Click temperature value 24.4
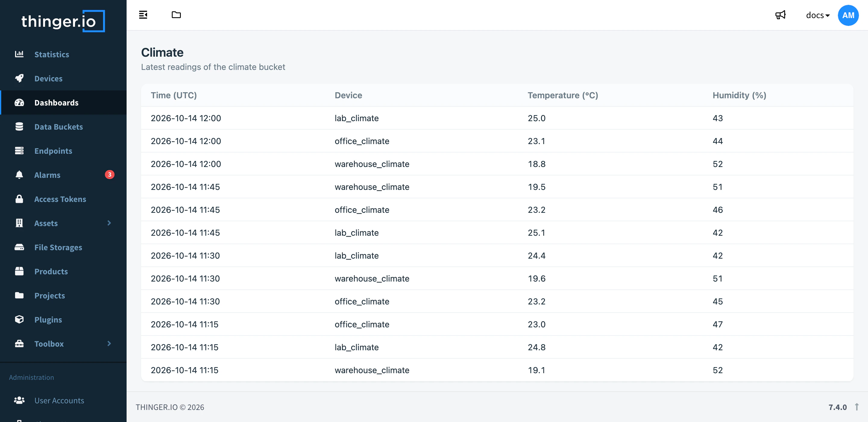The height and width of the screenshot is (422, 868). (536, 256)
